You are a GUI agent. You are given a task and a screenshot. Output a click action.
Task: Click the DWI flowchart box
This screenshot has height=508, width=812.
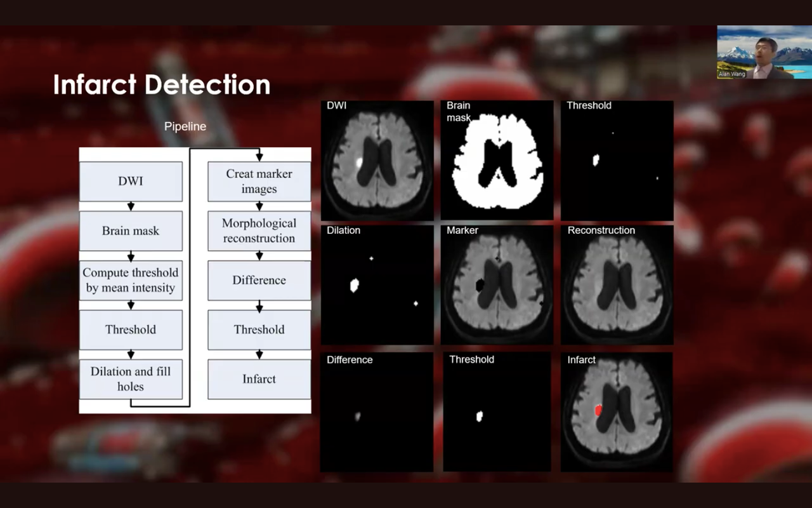(x=131, y=181)
